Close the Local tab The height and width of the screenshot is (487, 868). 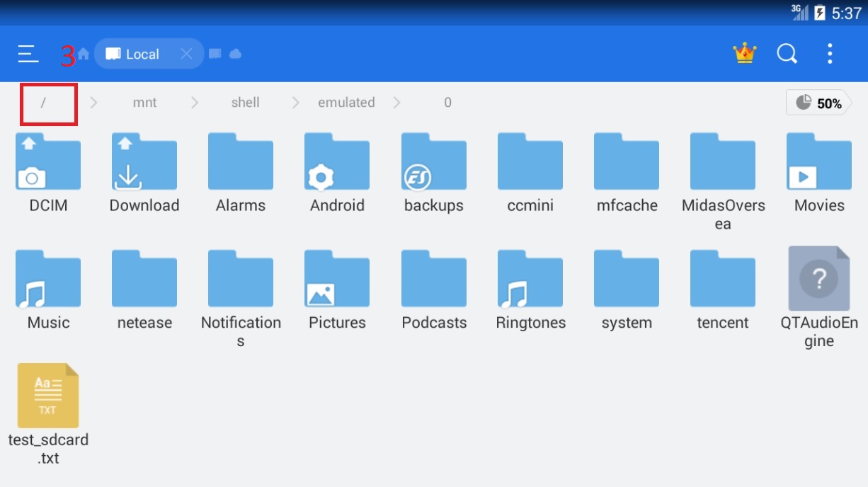tap(186, 54)
